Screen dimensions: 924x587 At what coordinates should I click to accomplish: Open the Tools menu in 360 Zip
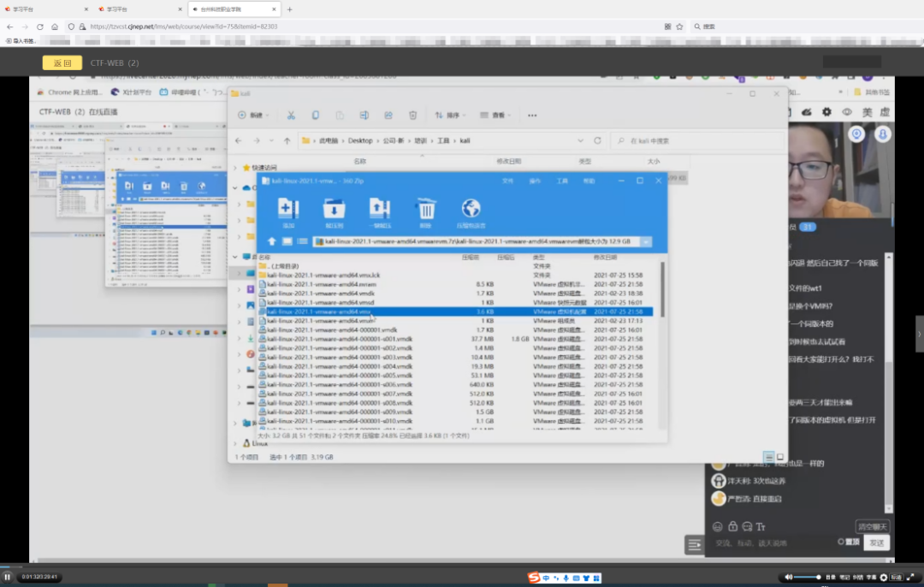pos(562,181)
